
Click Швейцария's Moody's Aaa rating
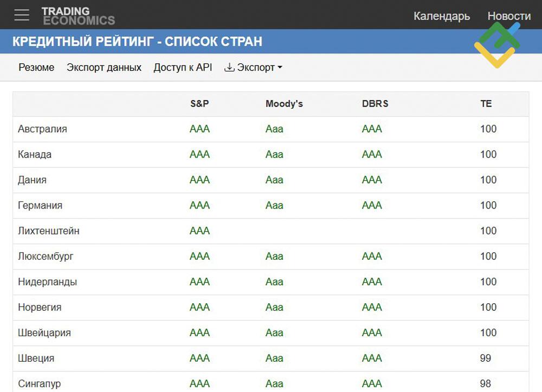(x=274, y=333)
